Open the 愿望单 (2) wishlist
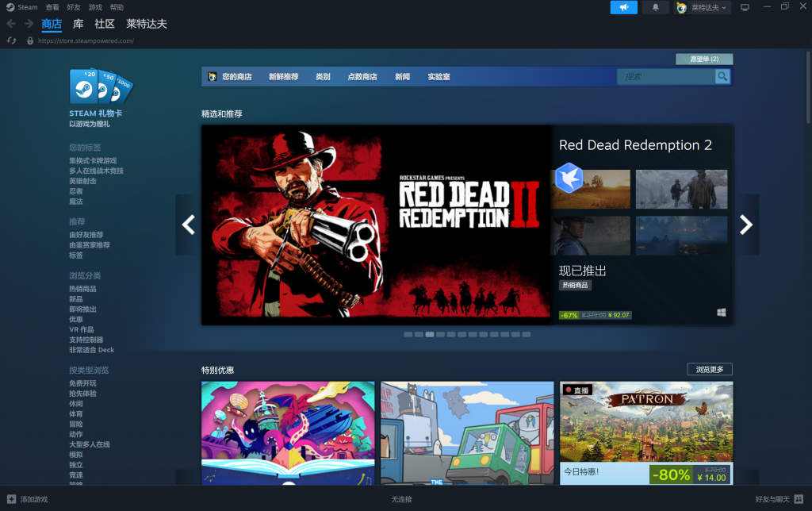The image size is (812, 511). (x=704, y=59)
